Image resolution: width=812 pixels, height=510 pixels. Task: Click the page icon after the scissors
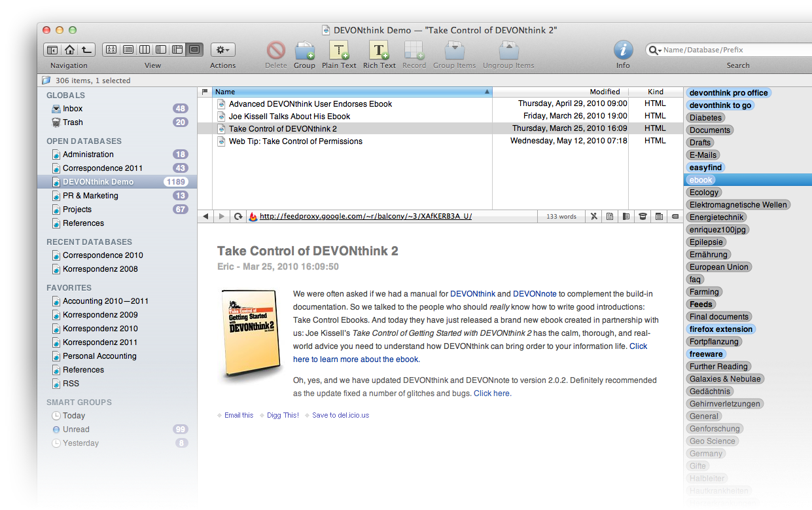(x=610, y=216)
